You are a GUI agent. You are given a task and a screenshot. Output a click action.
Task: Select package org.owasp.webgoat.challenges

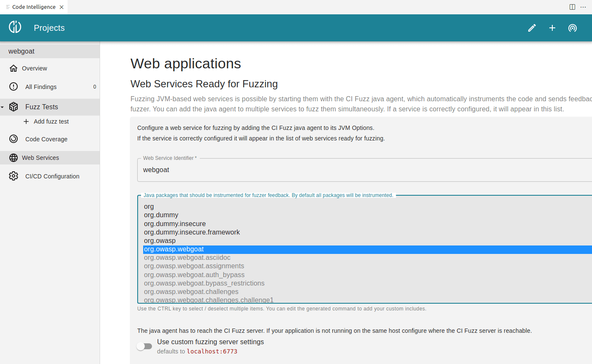coord(367,292)
